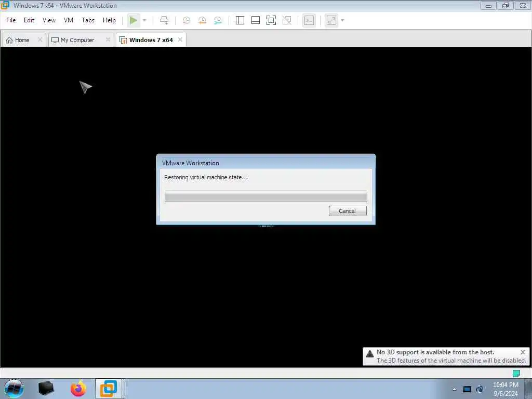
Task: Click Send Ctrl+Alt+Del toolbar icon
Action: tap(164, 20)
